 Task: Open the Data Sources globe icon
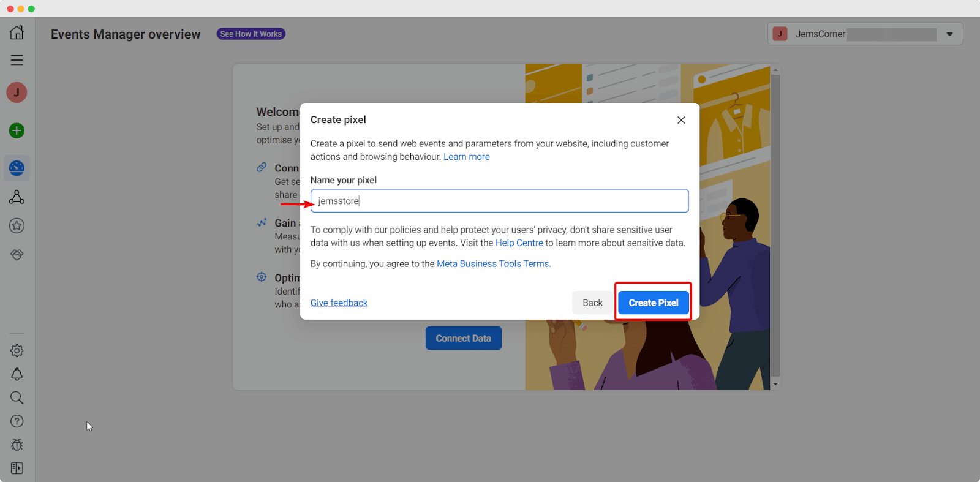click(x=17, y=168)
